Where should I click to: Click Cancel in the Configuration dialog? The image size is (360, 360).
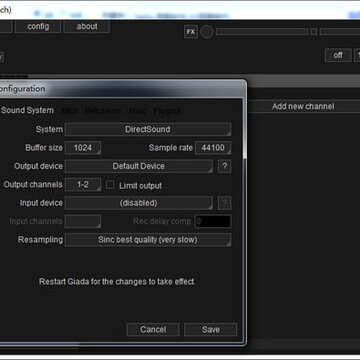click(153, 330)
